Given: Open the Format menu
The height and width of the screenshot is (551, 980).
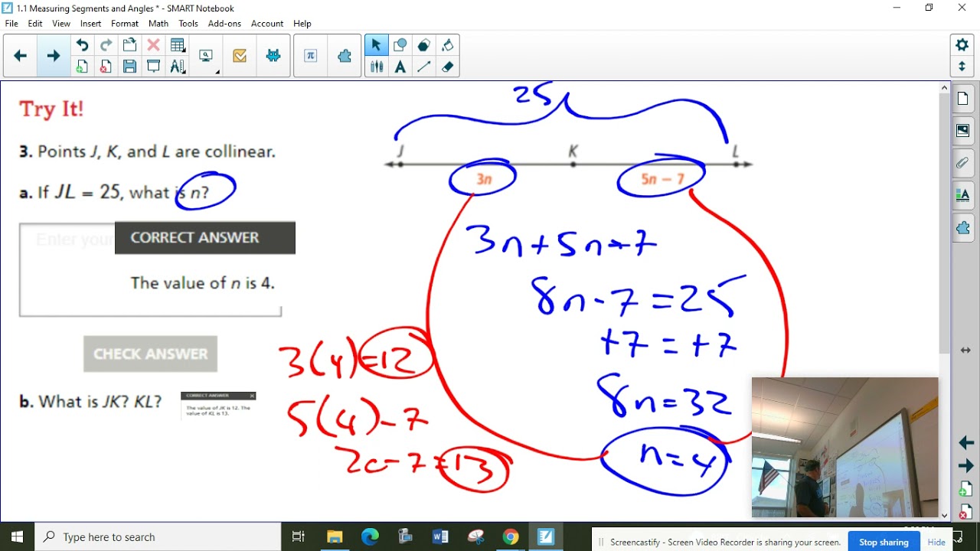Looking at the screenshot, I should point(125,24).
